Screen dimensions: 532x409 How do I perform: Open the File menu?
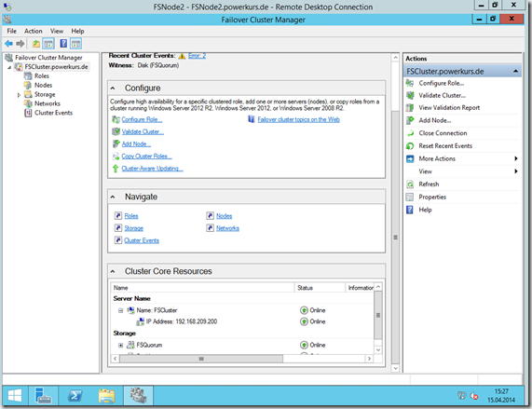point(11,31)
